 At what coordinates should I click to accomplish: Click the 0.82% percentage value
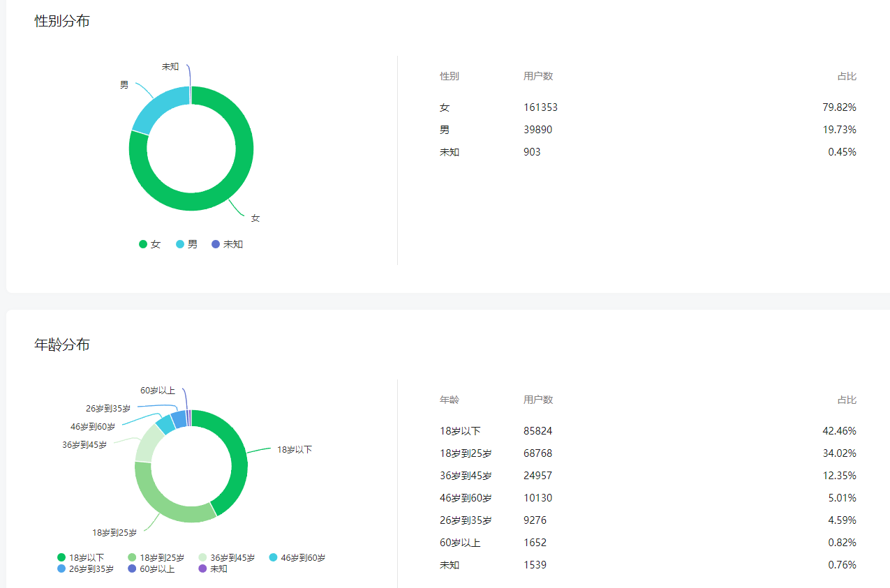click(842, 543)
